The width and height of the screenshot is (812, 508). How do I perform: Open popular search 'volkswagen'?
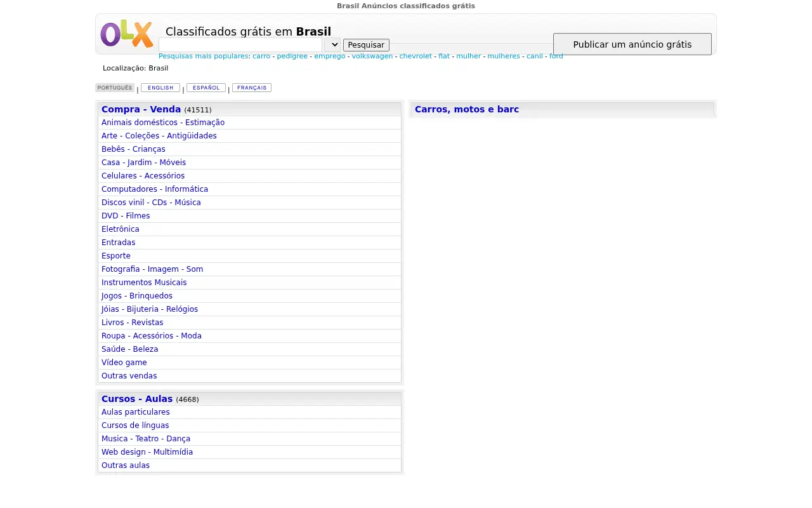pos(372,57)
